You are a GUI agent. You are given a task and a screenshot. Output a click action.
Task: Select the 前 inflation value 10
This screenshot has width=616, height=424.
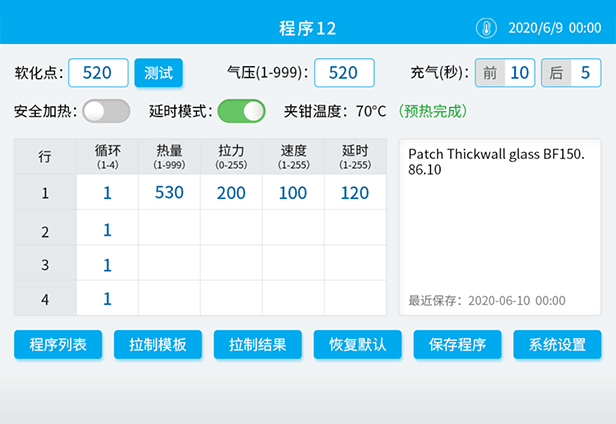[519, 73]
